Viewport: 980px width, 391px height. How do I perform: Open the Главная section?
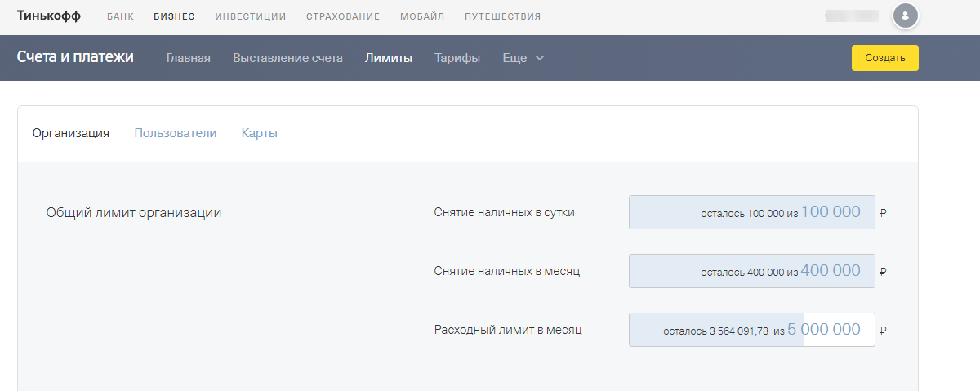click(189, 58)
